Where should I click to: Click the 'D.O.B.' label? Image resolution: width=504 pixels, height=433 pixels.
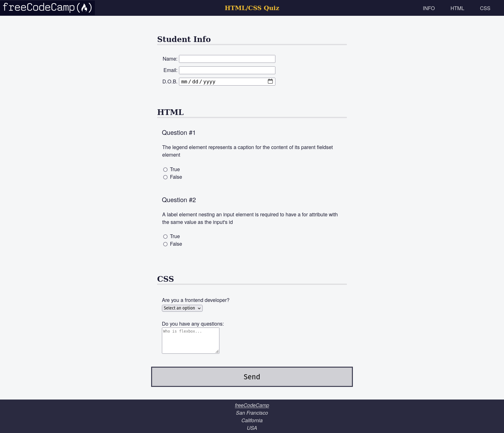[x=170, y=81]
